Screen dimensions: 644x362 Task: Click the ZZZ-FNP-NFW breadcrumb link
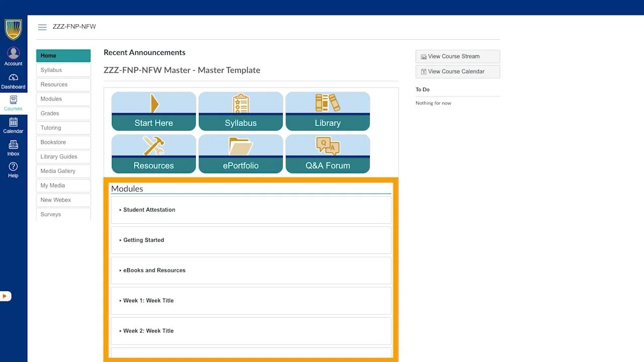pos(74,27)
